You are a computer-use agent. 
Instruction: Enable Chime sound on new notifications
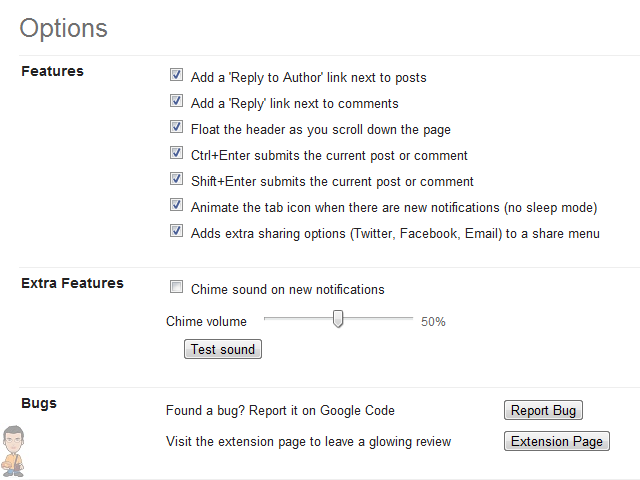point(176,288)
